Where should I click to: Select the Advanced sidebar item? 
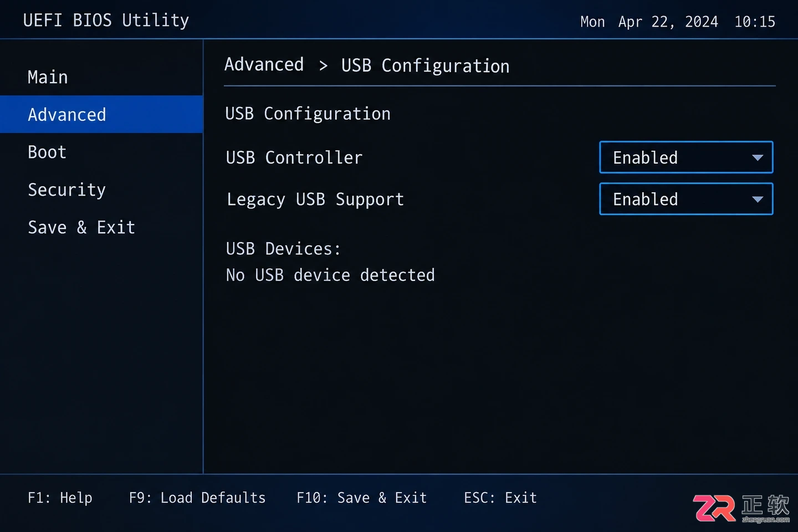coord(101,114)
